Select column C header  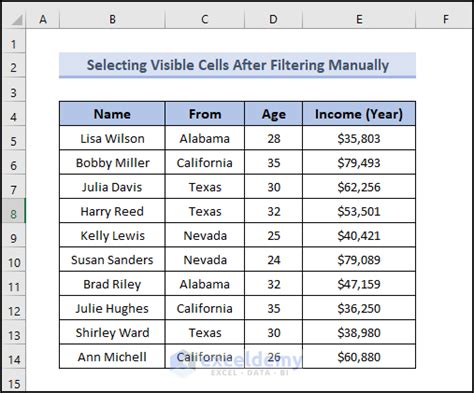coord(205,19)
